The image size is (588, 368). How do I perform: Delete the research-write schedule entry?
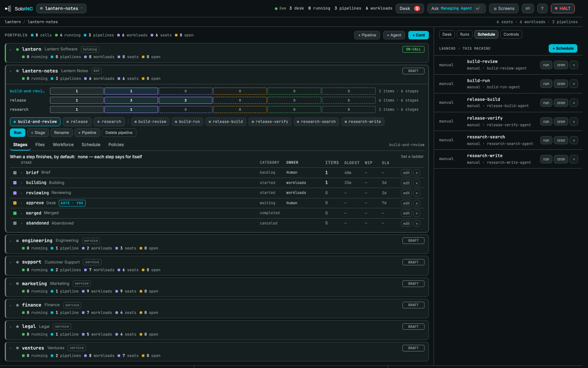pyautogui.click(x=574, y=159)
